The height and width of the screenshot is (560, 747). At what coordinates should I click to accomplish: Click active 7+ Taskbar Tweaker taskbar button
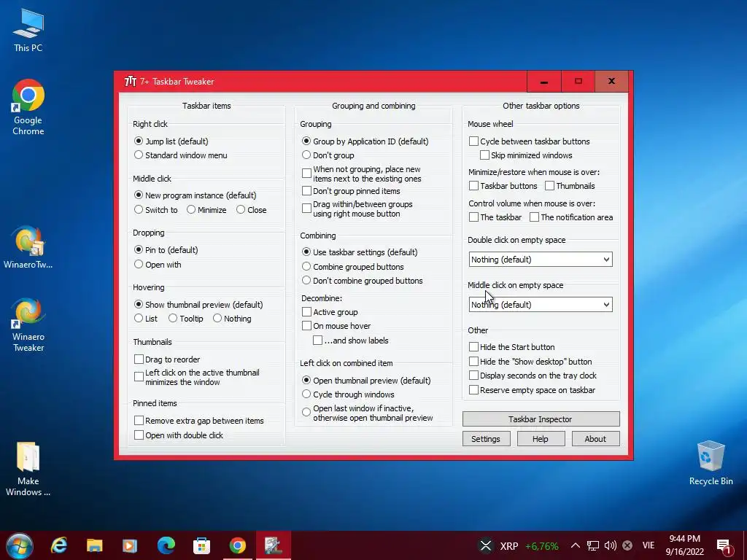[274, 545]
